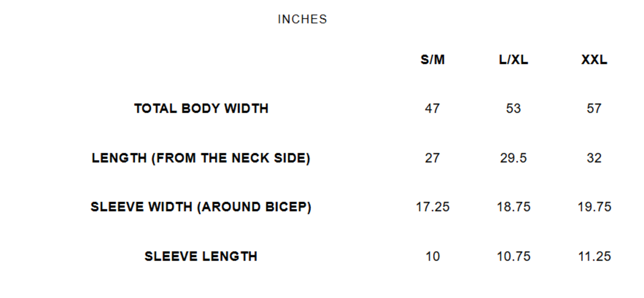This screenshot has height=298, width=644.
Task: Click the S/M body width value 47
Action: (433, 109)
